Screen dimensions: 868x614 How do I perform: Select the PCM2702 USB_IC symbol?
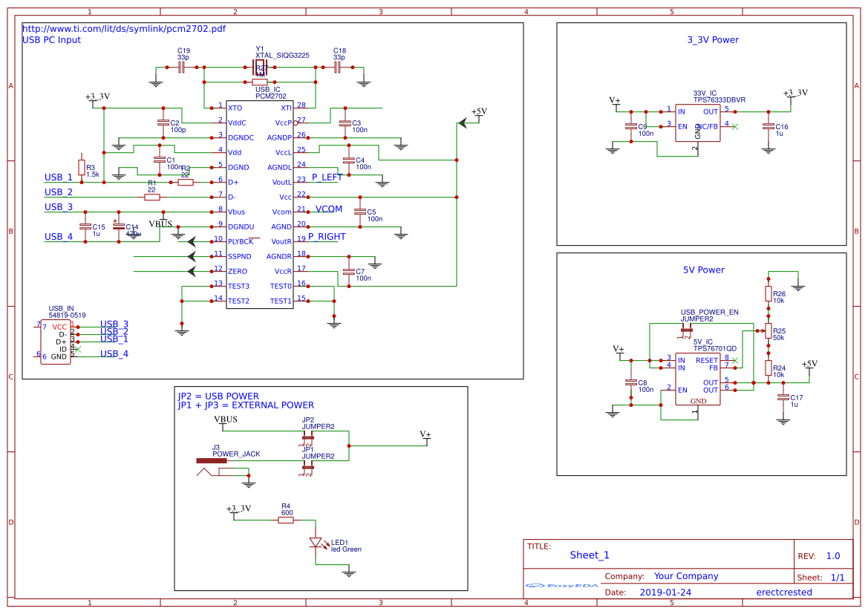tap(259, 200)
